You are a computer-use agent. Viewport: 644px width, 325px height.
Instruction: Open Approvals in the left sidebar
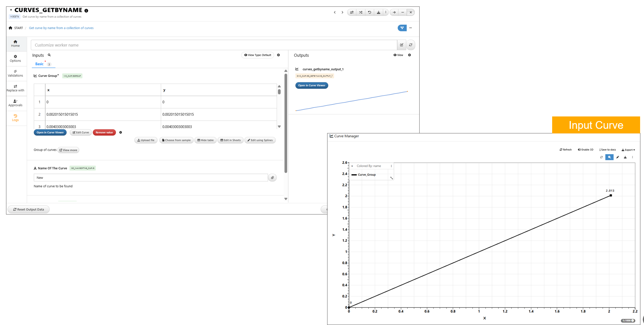(x=15, y=103)
